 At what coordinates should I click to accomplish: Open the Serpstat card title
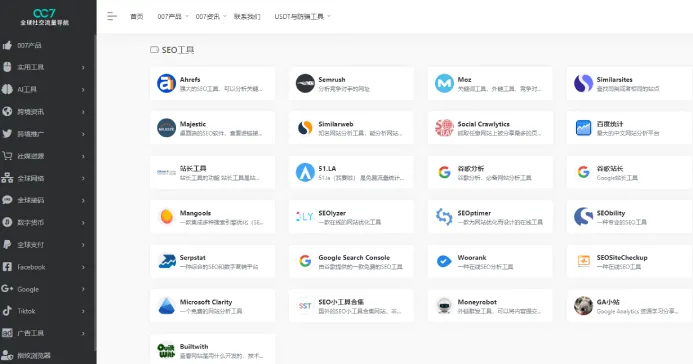click(x=193, y=258)
